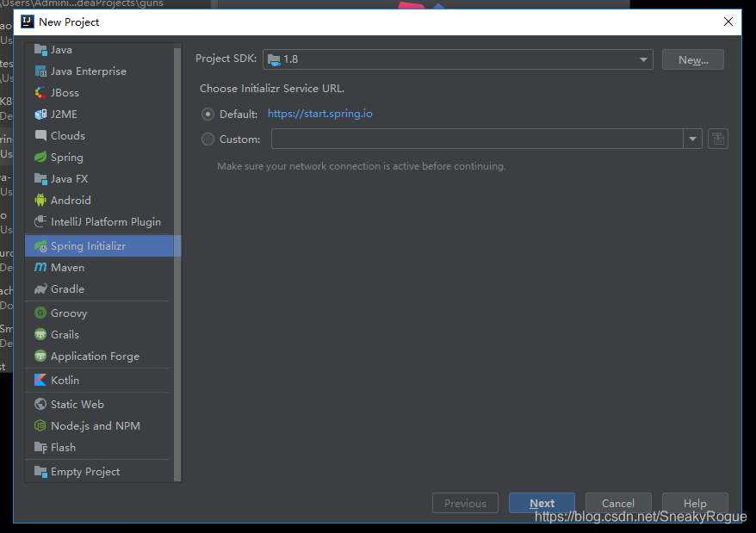756x533 pixels.
Task: Click the Android robot icon
Action: 40,200
